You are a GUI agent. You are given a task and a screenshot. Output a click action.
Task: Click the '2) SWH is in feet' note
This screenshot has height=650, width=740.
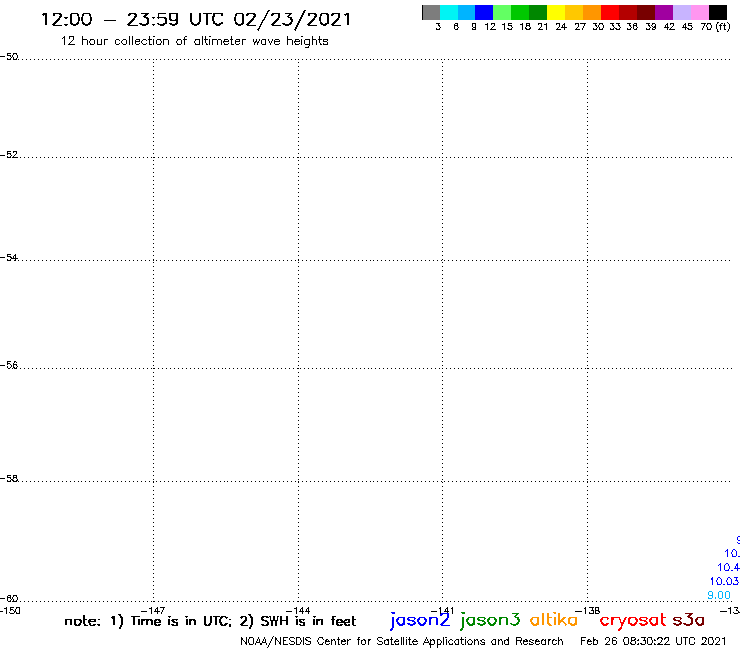pos(298,621)
